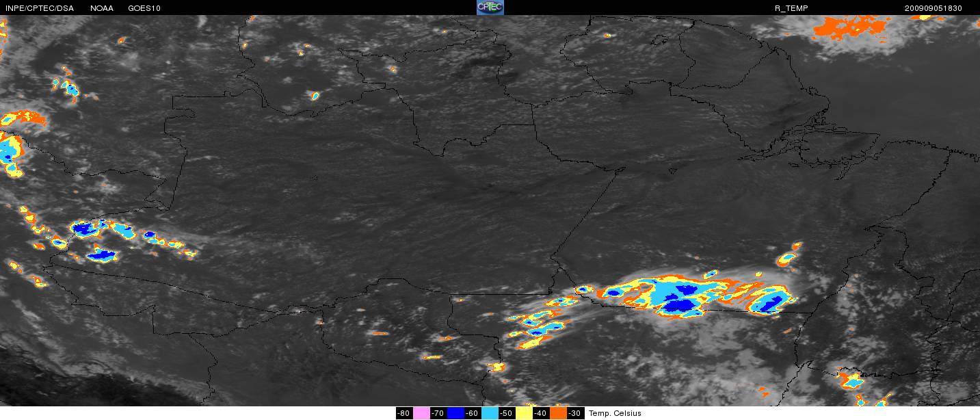
Task: Click the -40 legend value
Action: click(541, 413)
